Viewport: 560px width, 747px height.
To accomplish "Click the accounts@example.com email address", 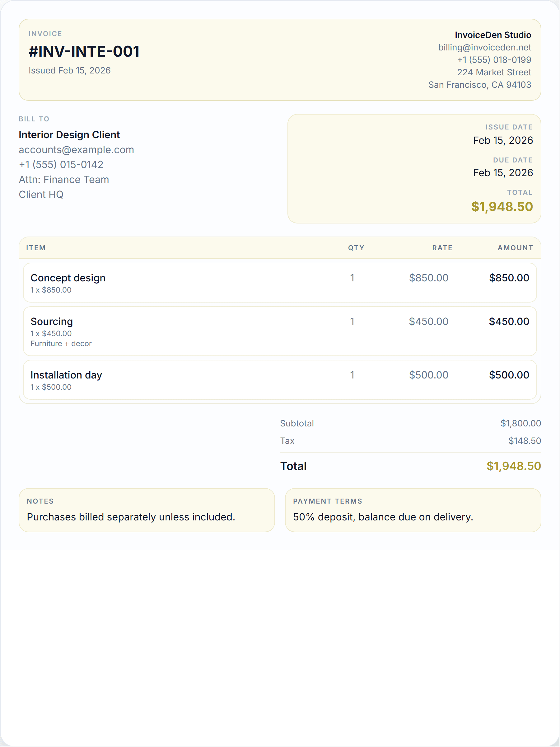I will [76, 150].
